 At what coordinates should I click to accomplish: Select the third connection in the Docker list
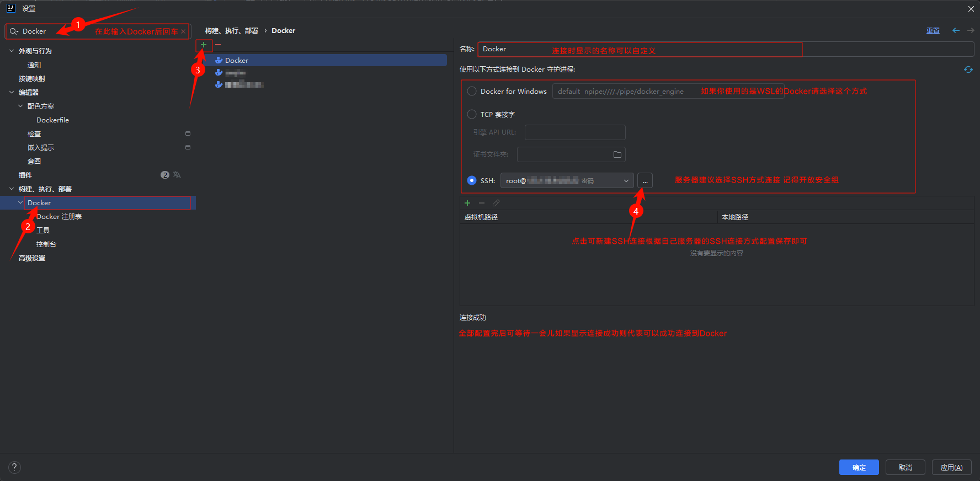(325, 84)
